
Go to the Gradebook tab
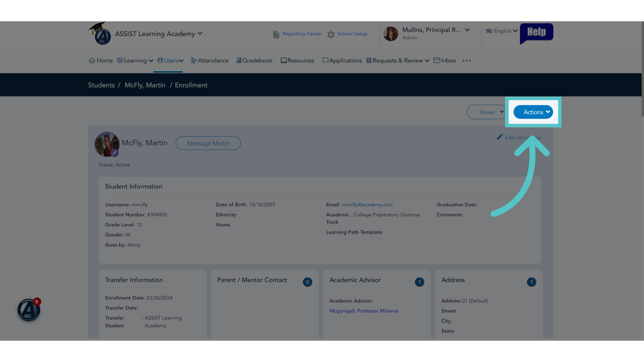pyautogui.click(x=255, y=60)
